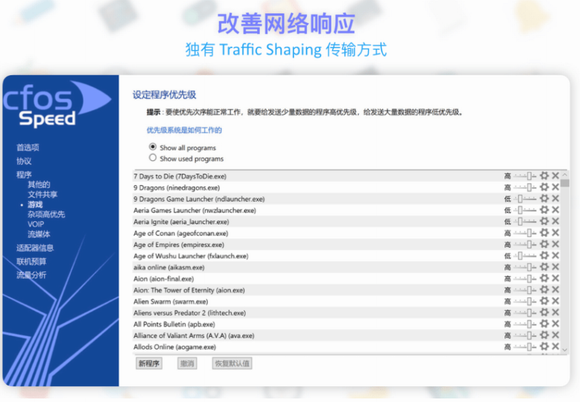The image size is (580, 402).
Task: Open 流量分析 page
Action: 31,275
